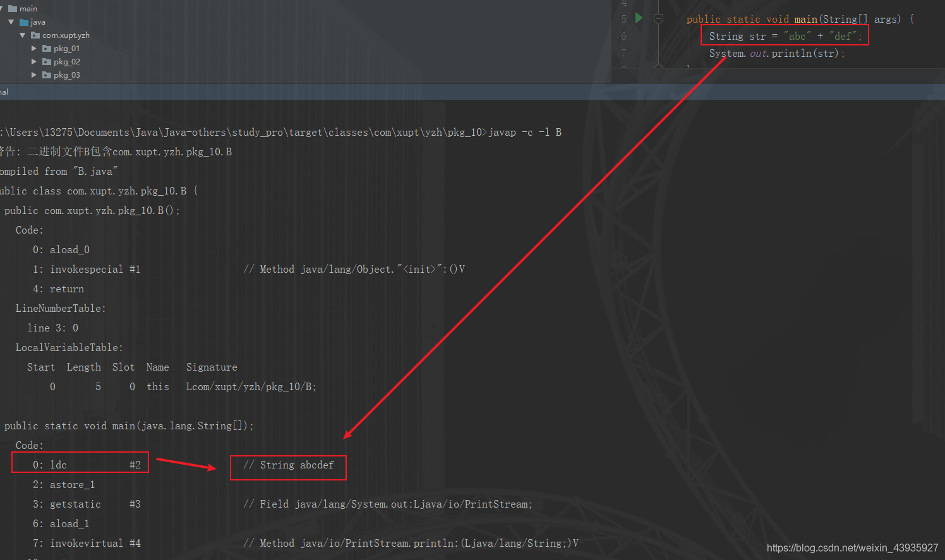Click the pkg_03 package icon

point(47,75)
